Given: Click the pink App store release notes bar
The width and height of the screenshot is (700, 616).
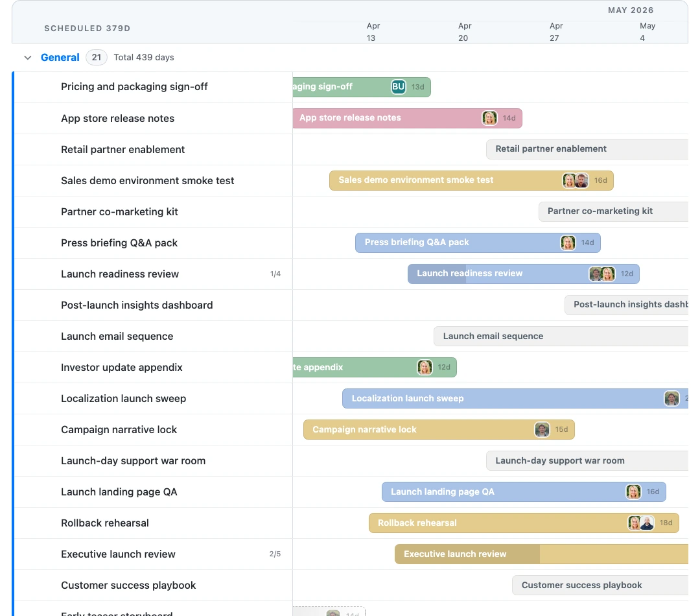Looking at the screenshot, I should pos(407,118).
